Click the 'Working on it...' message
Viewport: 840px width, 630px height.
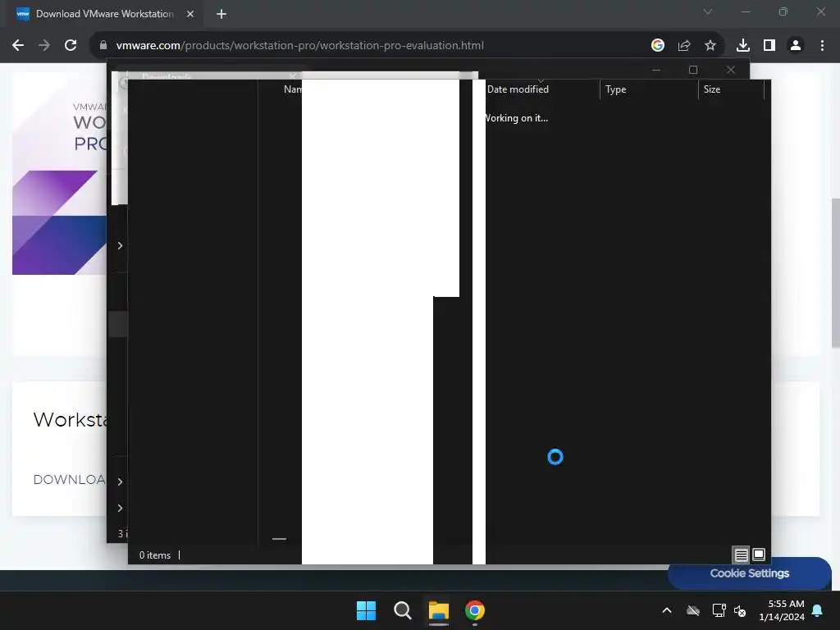pos(516,118)
